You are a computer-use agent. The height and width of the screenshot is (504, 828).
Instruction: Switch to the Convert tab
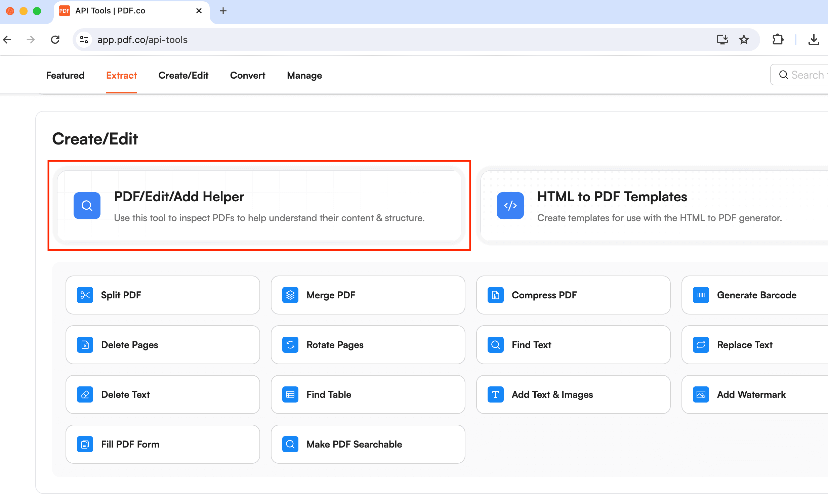[x=247, y=75]
